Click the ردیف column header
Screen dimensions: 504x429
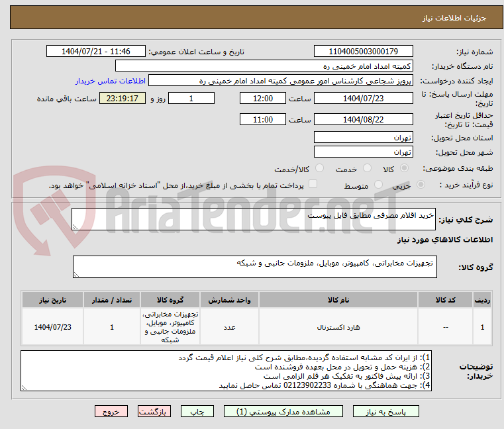[482, 300]
